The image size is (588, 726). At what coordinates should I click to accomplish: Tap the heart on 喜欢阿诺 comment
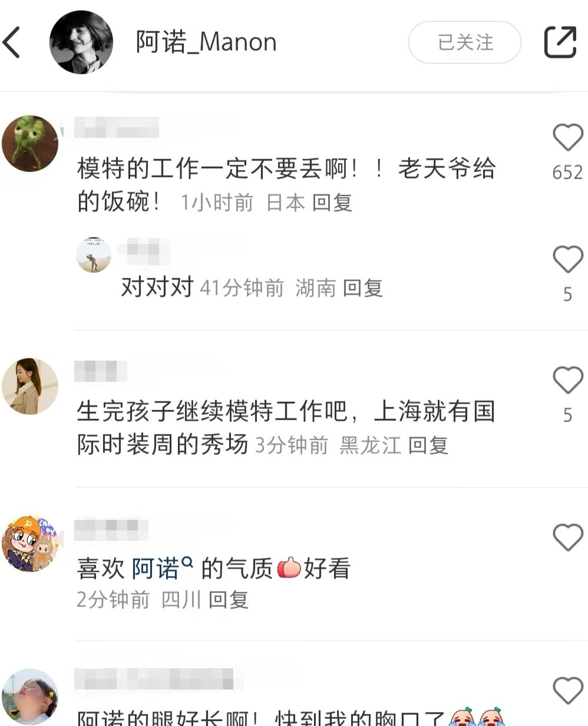click(x=567, y=537)
